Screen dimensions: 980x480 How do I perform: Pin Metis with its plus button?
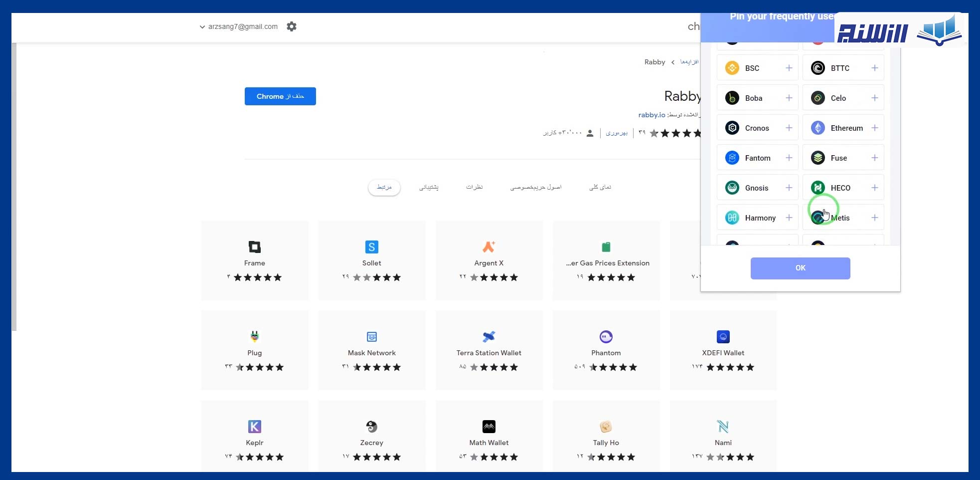click(874, 218)
